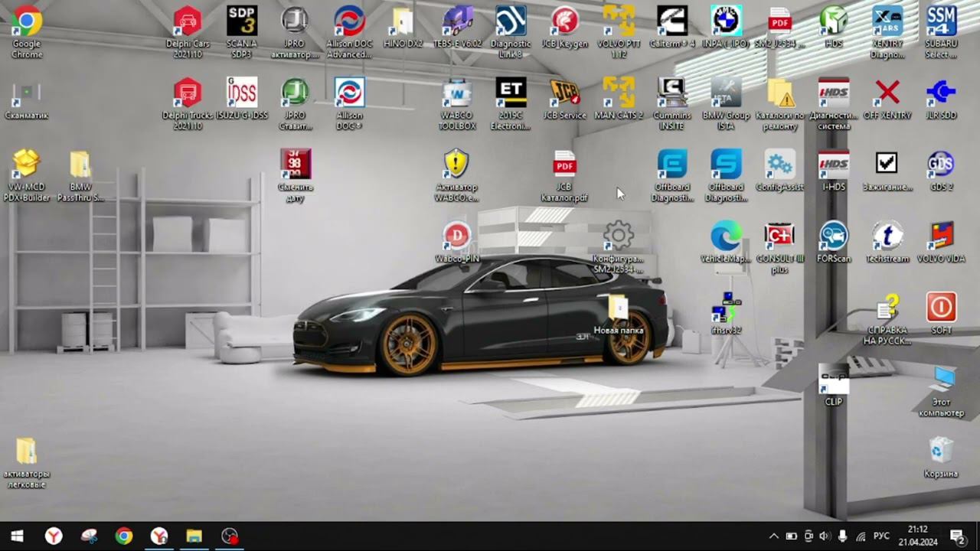Screen dimensions: 980x551
Task: Launch Delphi Trucks 2021.10 shortcut
Action: (188, 103)
